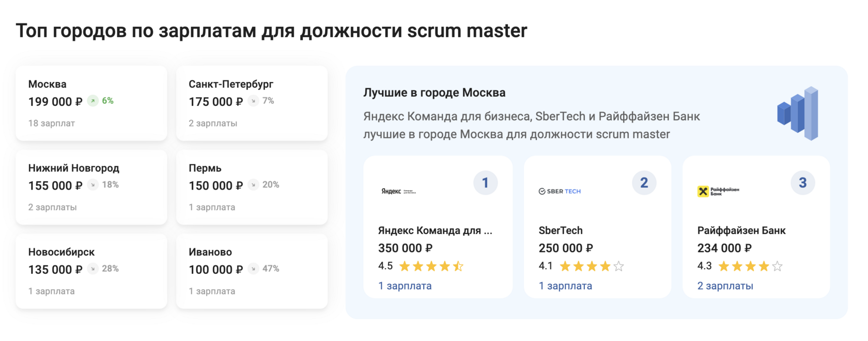Image resolution: width=868 pixels, height=341 pixels.
Task: Open '1 зарплата' link under SberTech
Action: (x=565, y=286)
